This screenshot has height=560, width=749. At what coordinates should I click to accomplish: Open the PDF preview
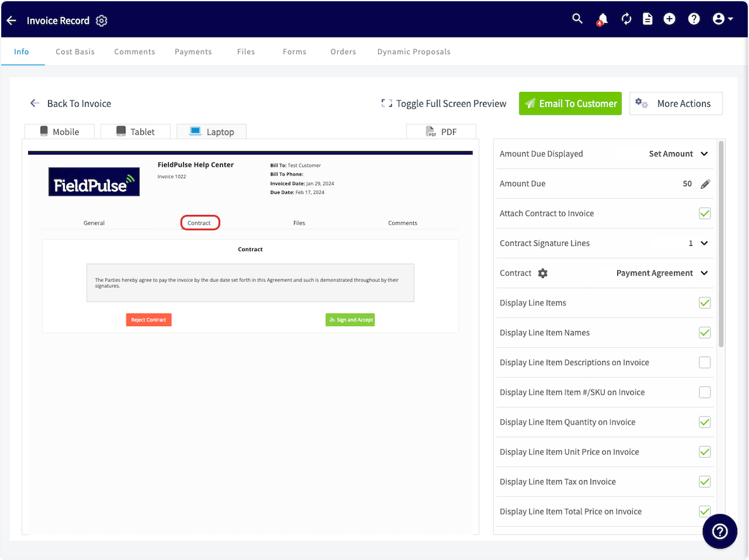[x=441, y=132]
